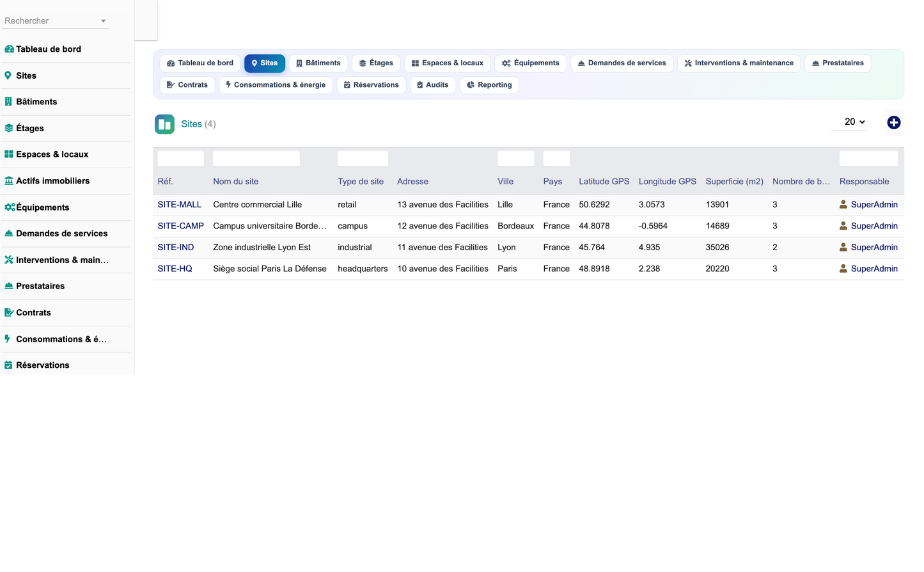Click the Étages layers icon in the sidebar
924x572 pixels.
pos(9,128)
